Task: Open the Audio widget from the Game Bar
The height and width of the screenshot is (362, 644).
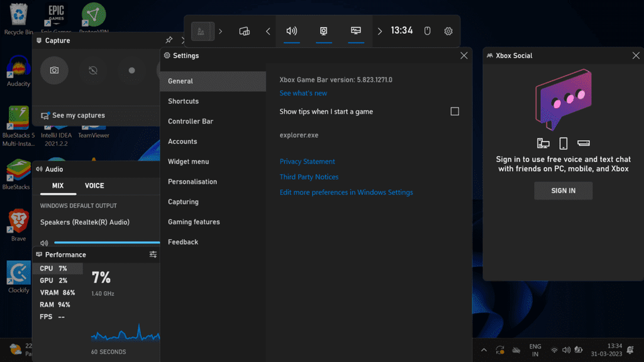Action: pyautogui.click(x=290, y=31)
